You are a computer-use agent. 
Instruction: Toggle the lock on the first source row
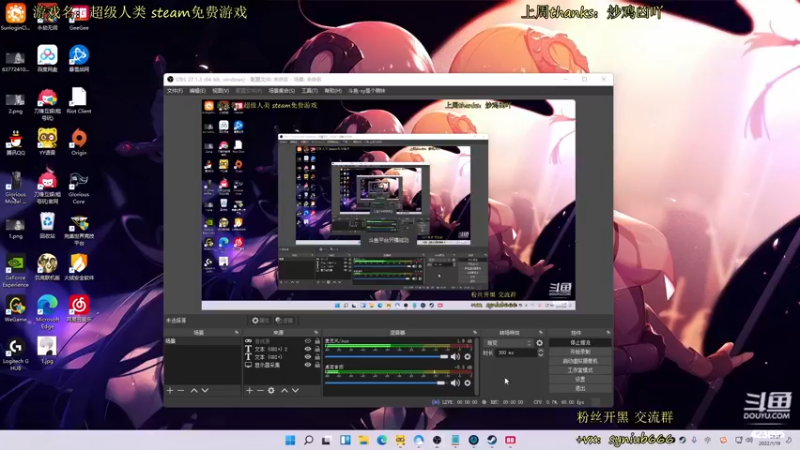(x=317, y=341)
